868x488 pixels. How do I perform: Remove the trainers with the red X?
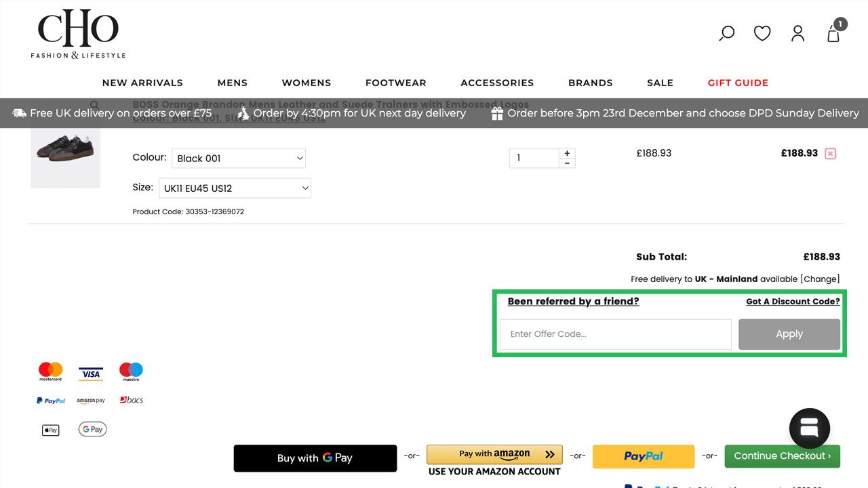click(830, 154)
